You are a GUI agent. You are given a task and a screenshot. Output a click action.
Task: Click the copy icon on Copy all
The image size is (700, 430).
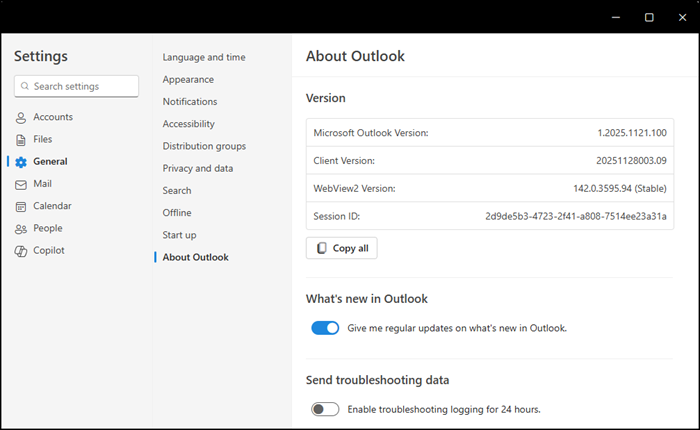pos(321,248)
